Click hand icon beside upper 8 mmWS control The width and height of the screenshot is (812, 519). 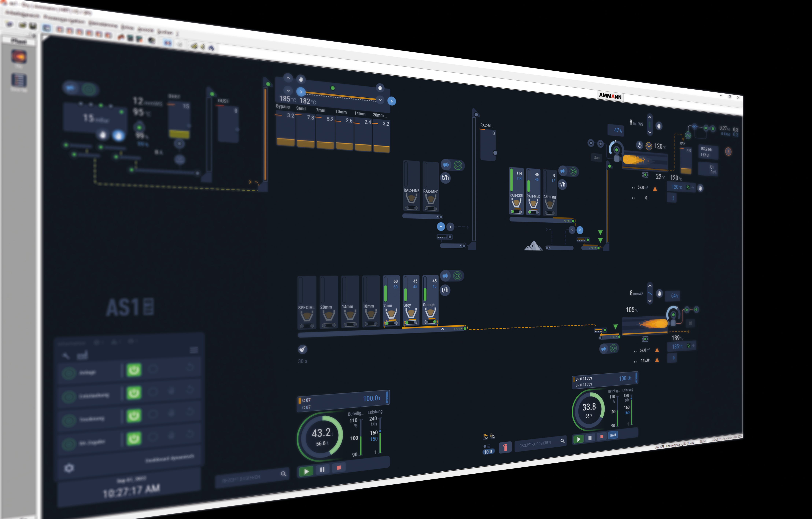tap(659, 126)
